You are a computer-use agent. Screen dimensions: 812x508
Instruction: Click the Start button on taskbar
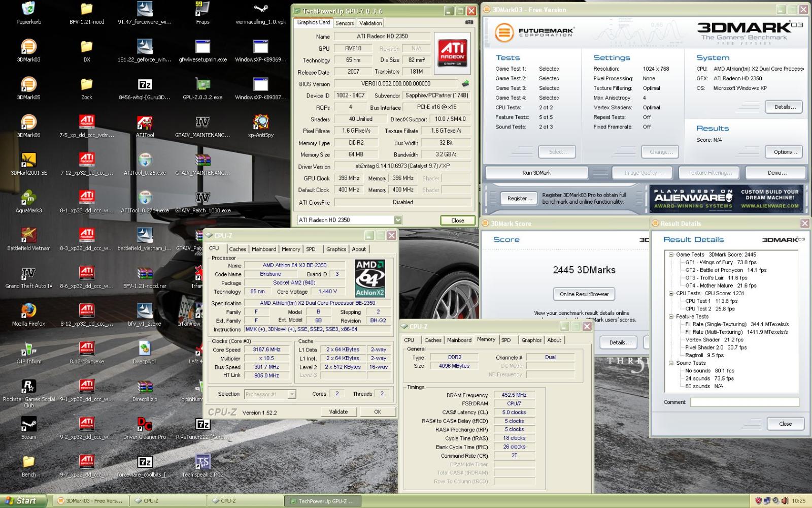22,501
